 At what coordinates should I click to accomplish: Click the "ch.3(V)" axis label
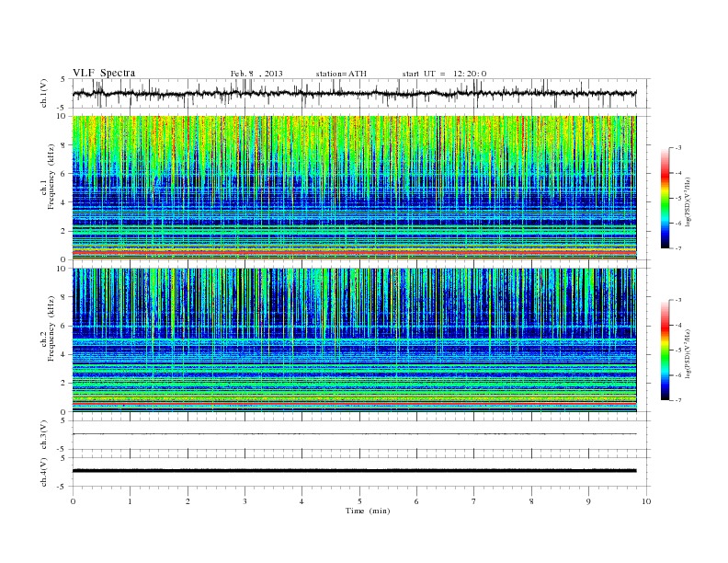[x=43, y=435]
